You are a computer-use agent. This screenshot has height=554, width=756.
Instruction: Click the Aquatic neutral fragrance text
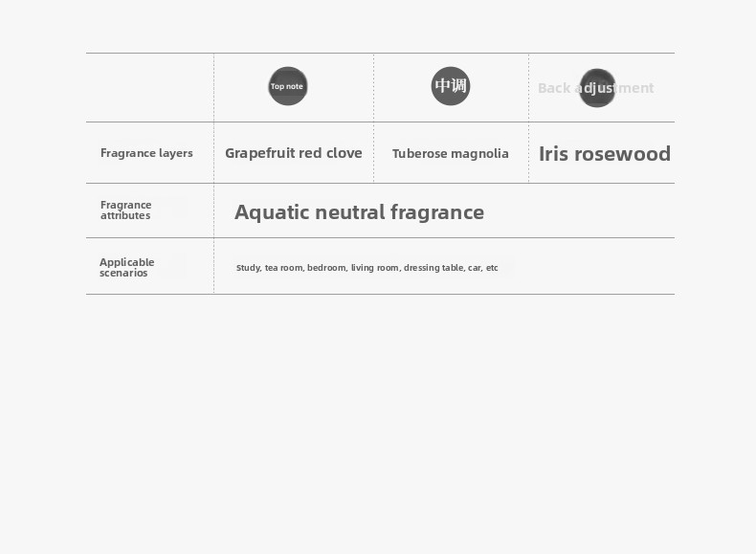(x=359, y=212)
